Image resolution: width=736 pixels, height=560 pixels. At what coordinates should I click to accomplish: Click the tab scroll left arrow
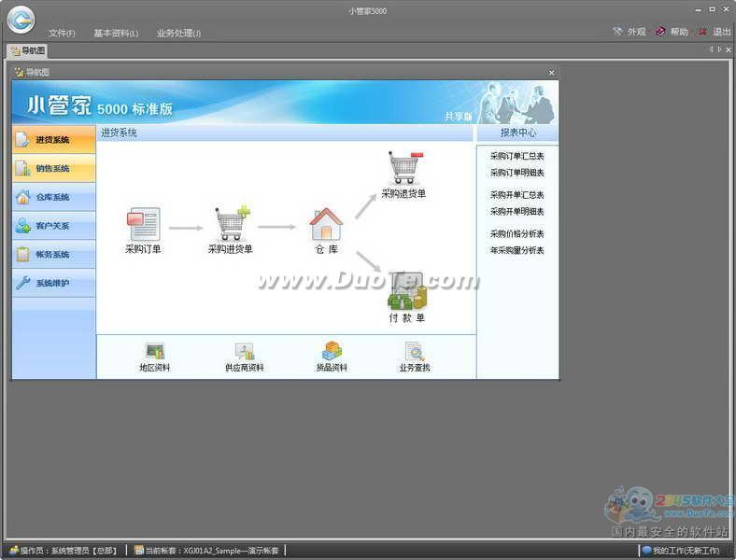[x=712, y=49]
